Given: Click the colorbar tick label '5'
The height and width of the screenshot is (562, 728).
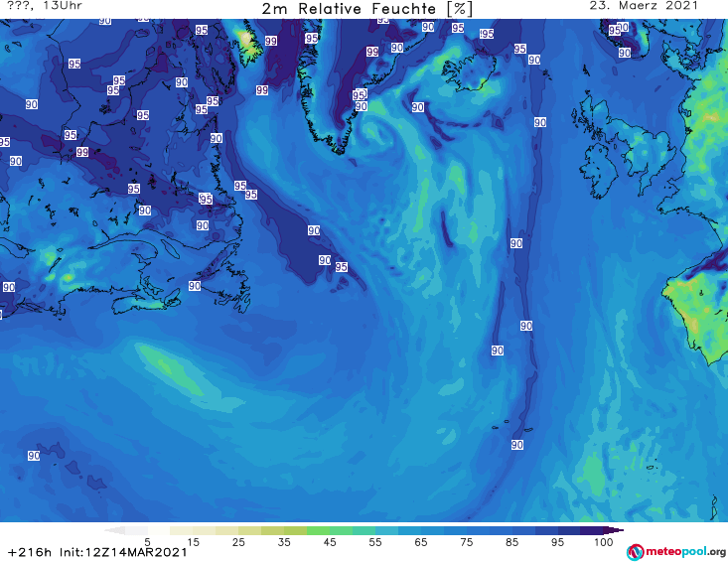Looking at the screenshot, I should (x=147, y=541).
